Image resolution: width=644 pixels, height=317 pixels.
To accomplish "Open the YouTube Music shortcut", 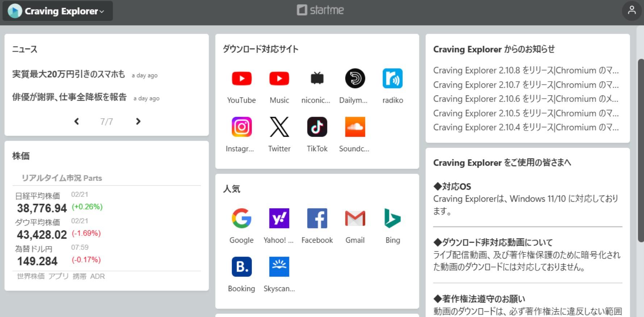I will click(x=279, y=78).
